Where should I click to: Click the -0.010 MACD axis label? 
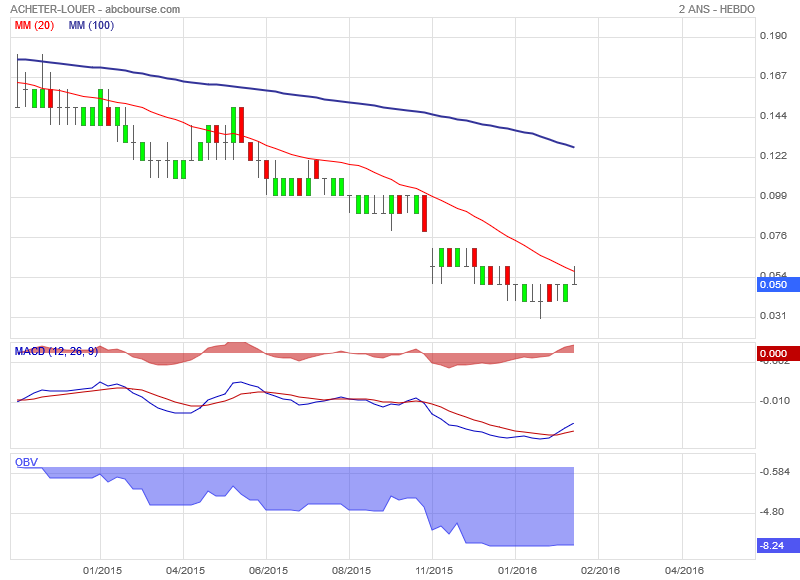click(774, 401)
